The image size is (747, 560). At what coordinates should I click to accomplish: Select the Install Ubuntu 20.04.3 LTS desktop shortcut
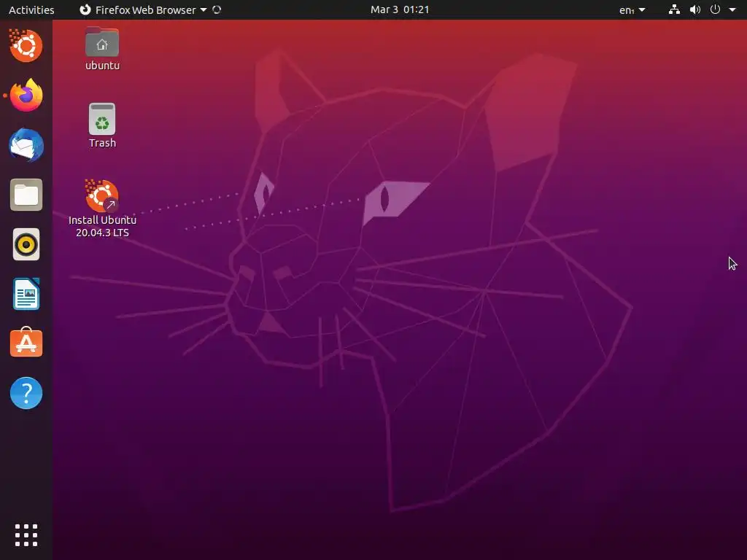click(x=102, y=195)
